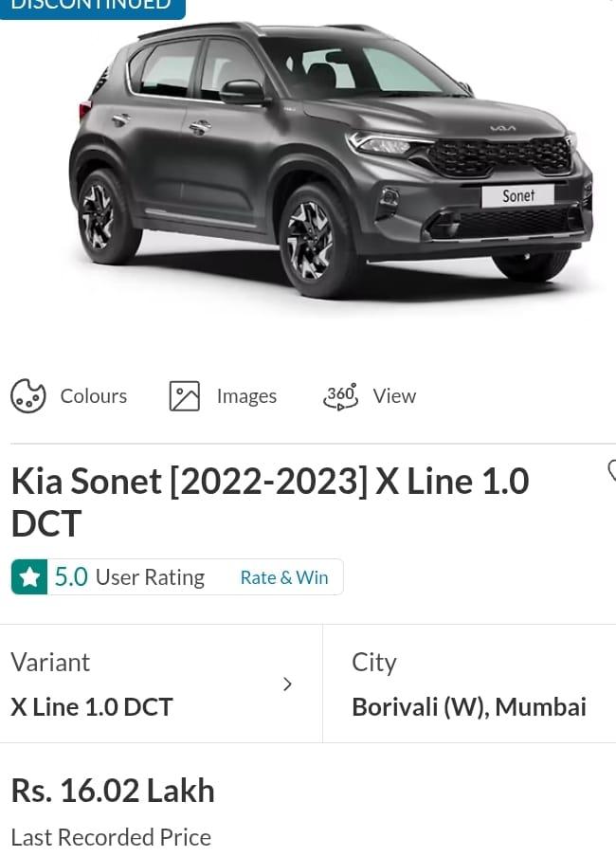616x857 pixels.
Task: Click the Kia Sonet X Line title
Action: tap(270, 501)
